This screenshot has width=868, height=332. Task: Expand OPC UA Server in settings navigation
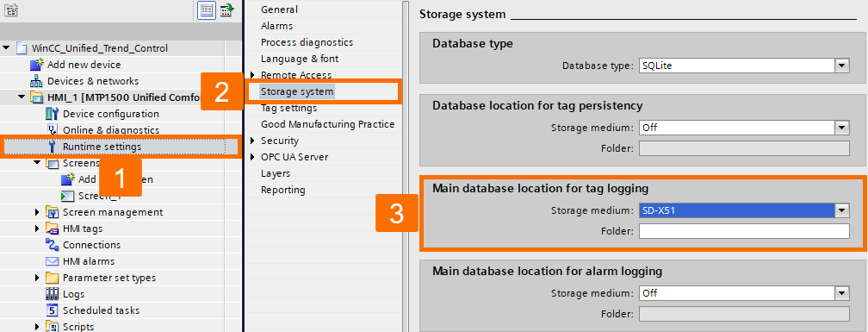(252, 157)
